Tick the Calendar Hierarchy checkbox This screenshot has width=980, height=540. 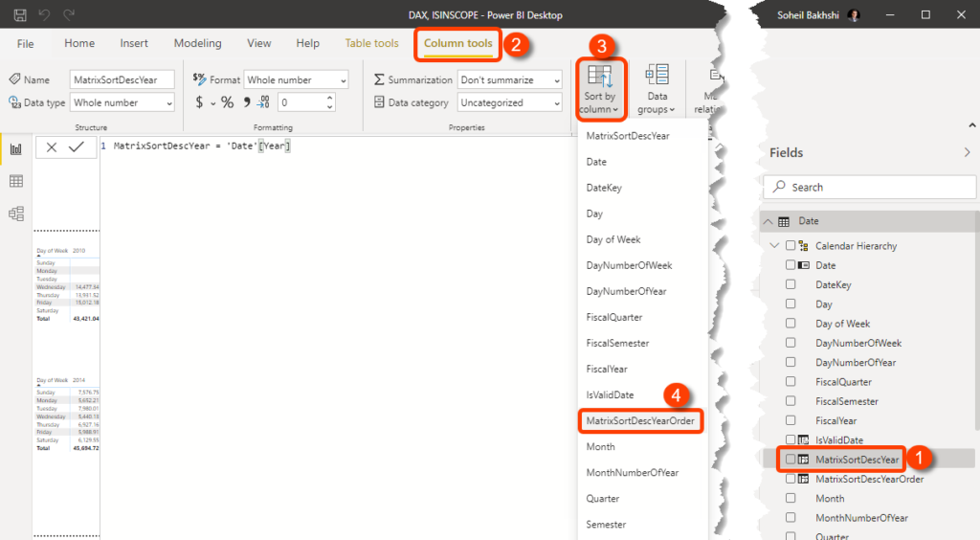[791, 246]
